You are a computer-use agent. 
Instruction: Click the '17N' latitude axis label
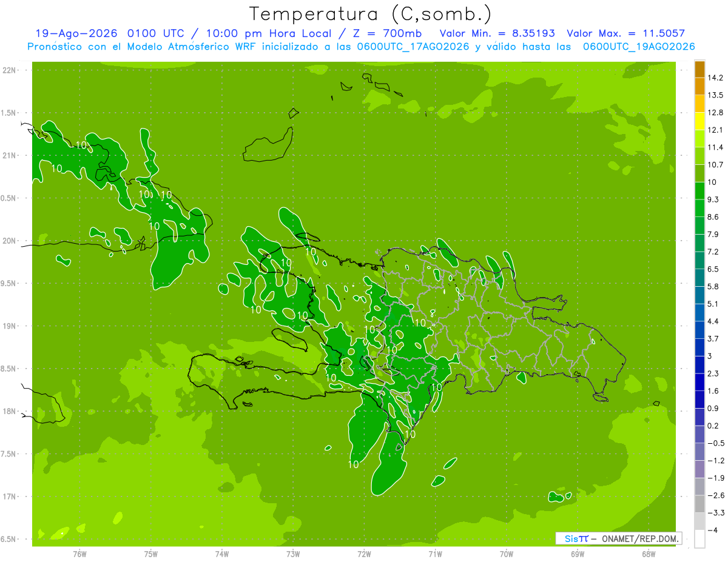[x=10, y=497]
